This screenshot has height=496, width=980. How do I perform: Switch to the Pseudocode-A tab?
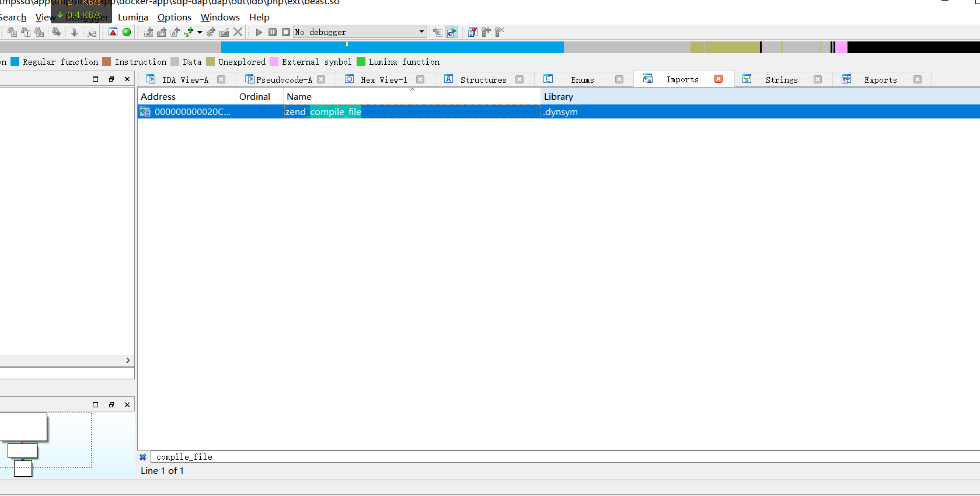click(x=284, y=80)
